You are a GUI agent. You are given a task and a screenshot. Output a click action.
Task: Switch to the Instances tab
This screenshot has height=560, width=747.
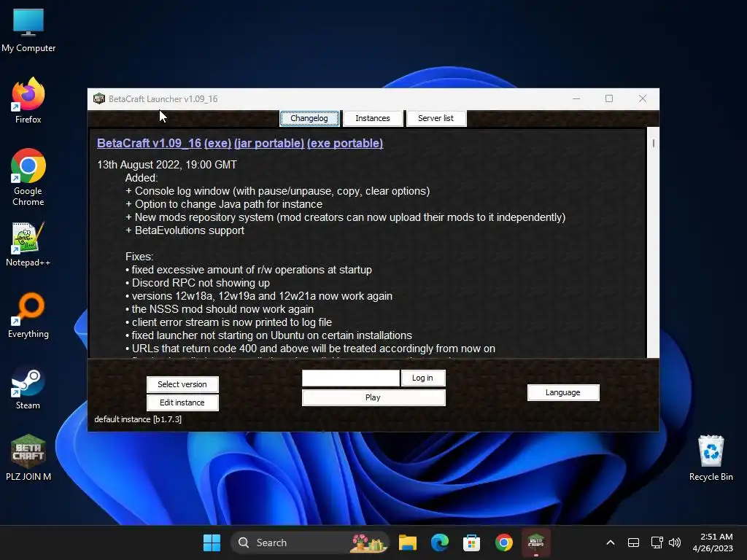click(373, 118)
